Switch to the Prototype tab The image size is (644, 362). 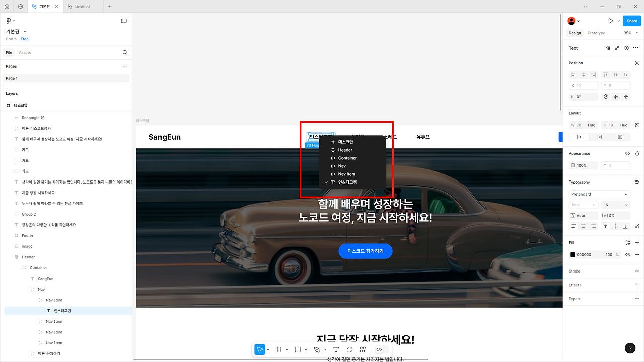tap(596, 33)
